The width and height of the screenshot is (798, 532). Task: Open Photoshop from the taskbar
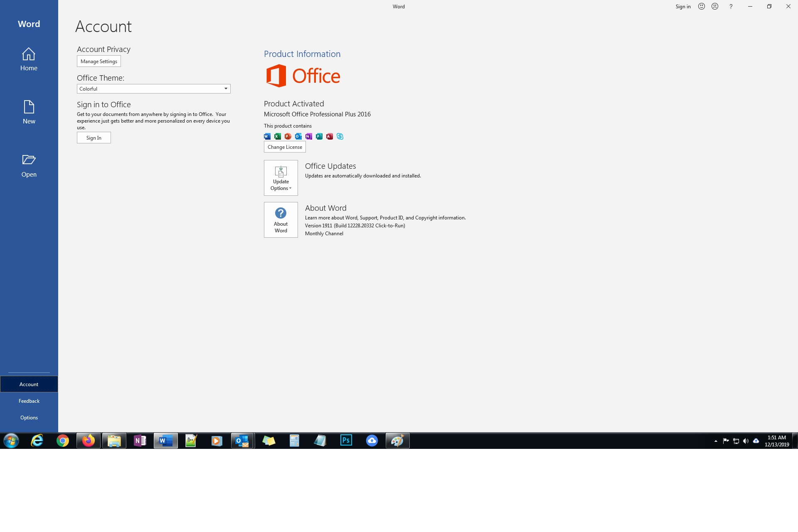[346, 441]
